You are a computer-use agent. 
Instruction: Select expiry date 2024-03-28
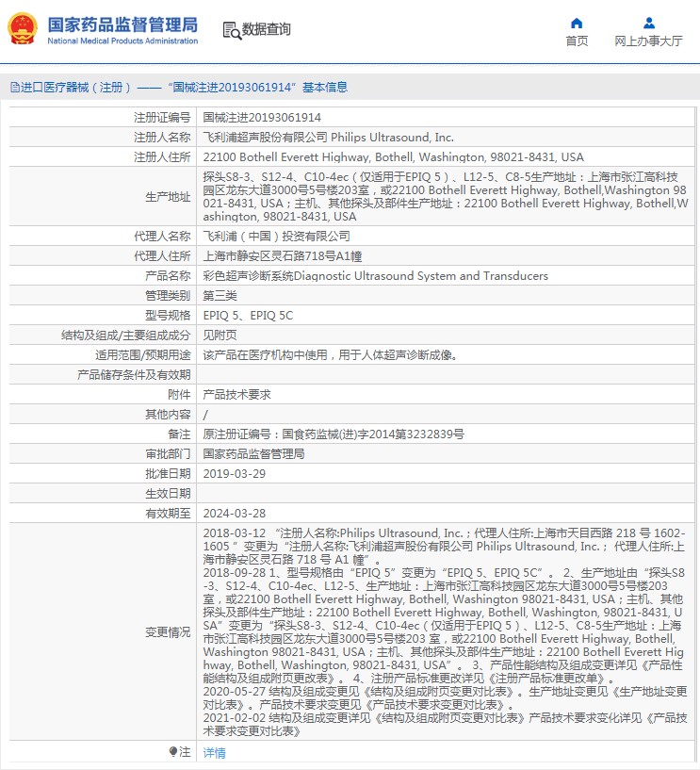235,513
